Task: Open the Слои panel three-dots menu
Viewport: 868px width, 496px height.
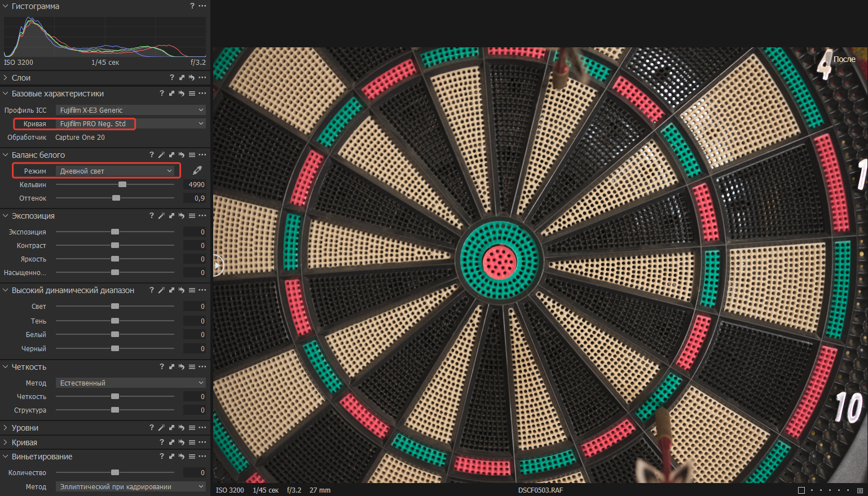Action: pos(202,77)
